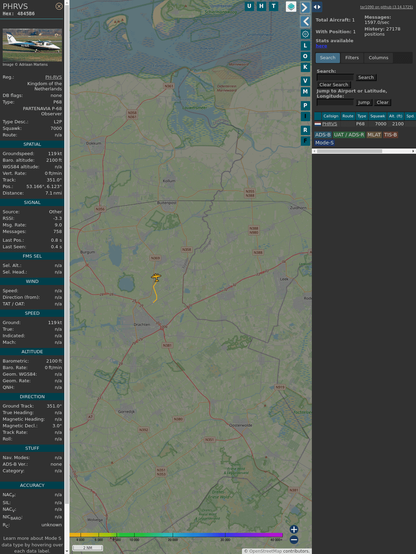Zoom in with the plus icon
Viewport: 416px width, 554px height.
294,529
